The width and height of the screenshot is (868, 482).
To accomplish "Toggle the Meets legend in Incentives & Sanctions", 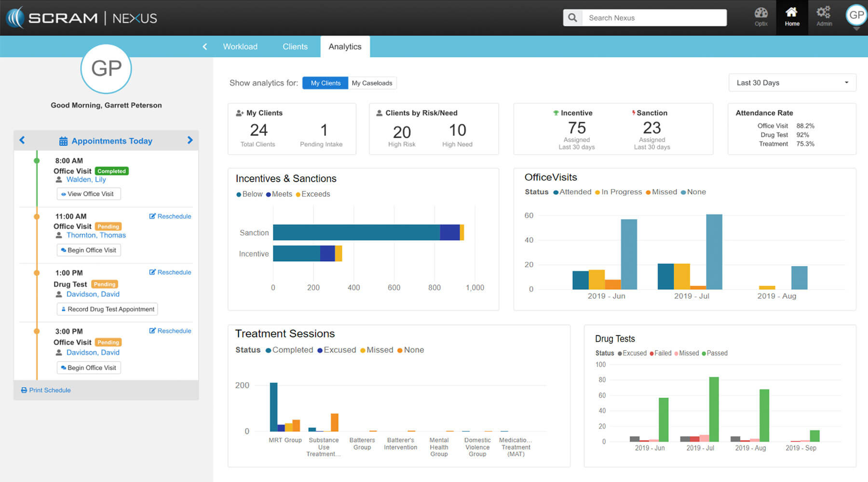I will (279, 194).
